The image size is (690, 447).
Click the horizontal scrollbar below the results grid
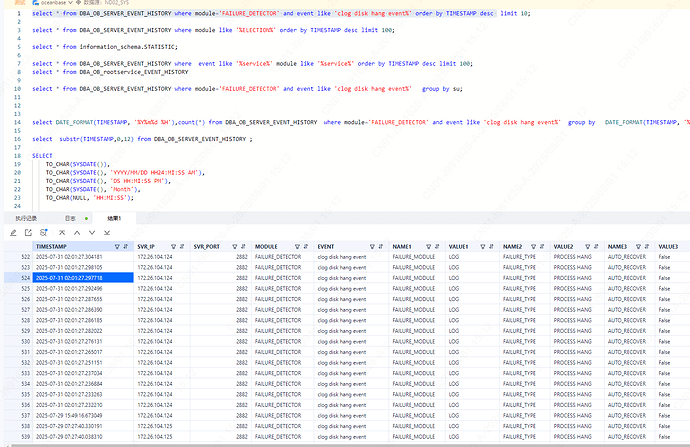point(348,445)
